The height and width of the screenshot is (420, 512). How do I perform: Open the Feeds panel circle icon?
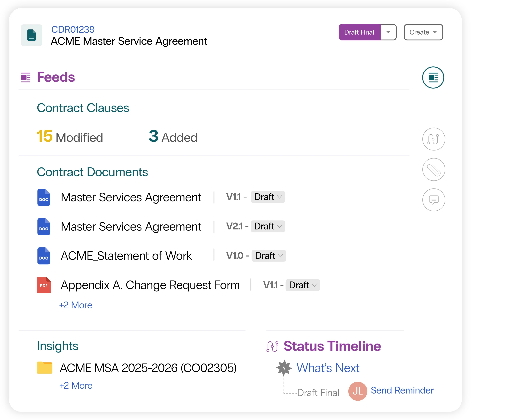pyautogui.click(x=433, y=77)
